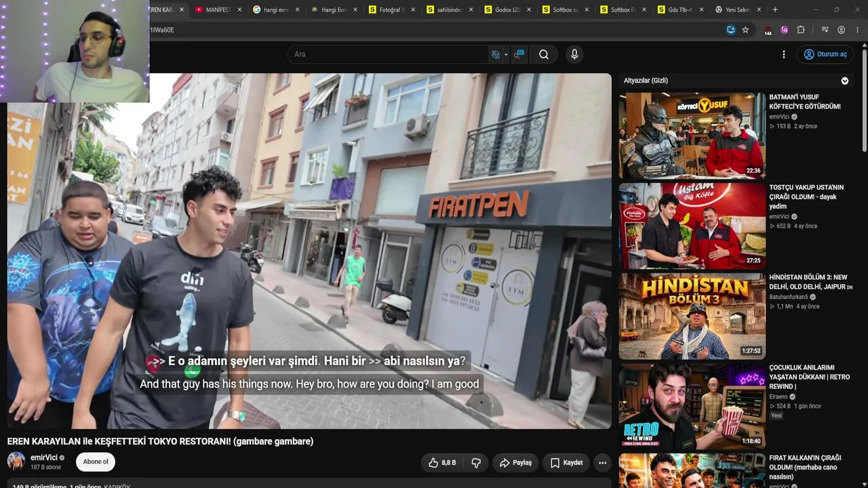
Task: Click the '187 B abone' subscriber count
Action: pos(45,468)
